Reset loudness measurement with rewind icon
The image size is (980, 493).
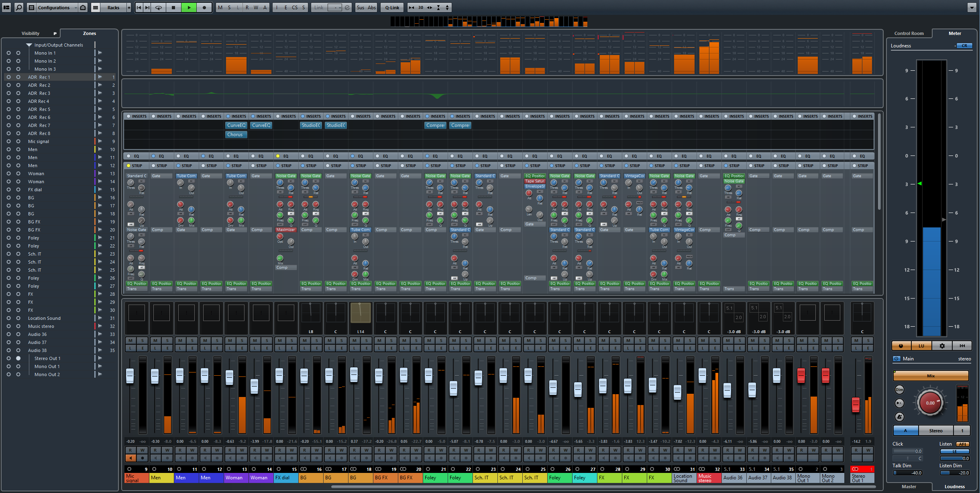pyautogui.click(x=962, y=346)
